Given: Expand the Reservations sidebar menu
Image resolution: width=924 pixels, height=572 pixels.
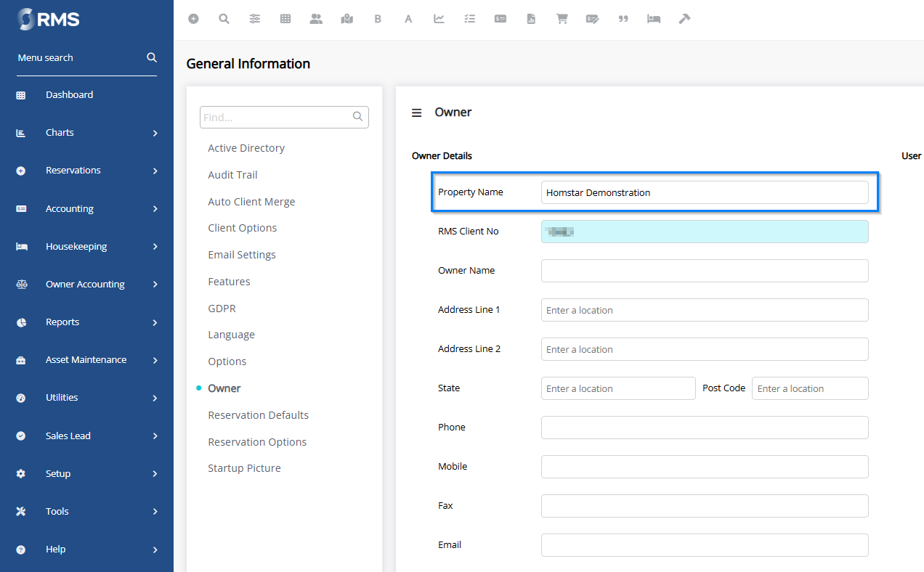Looking at the screenshot, I should [x=87, y=171].
